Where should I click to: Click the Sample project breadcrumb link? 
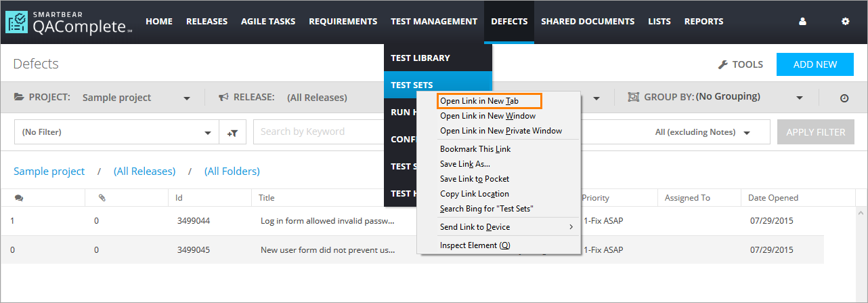pos(49,171)
